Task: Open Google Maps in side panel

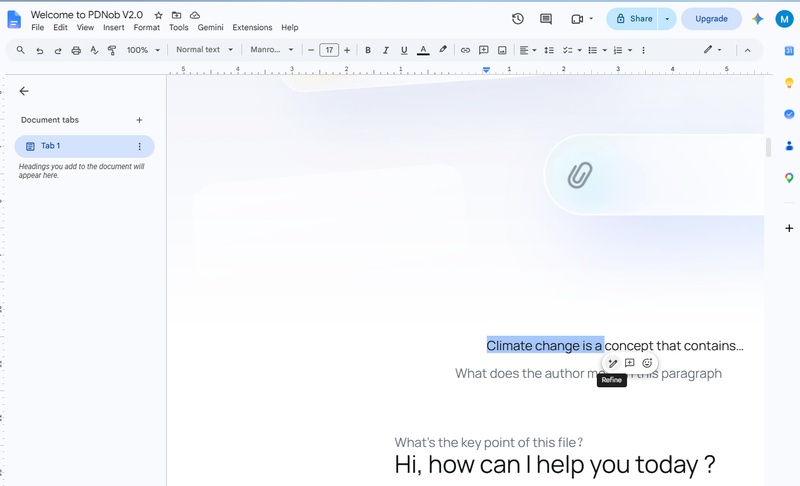Action: (x=789, y=178)
